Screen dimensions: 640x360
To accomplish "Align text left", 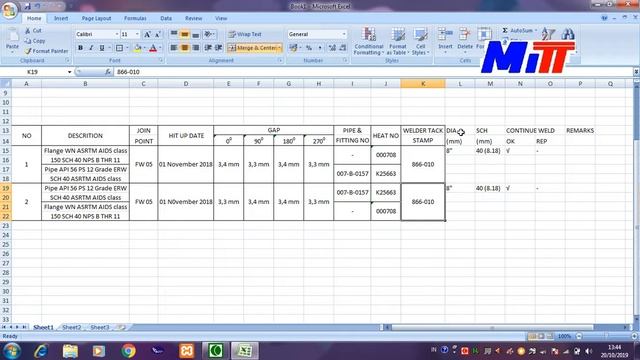I will tap(174, 48).
